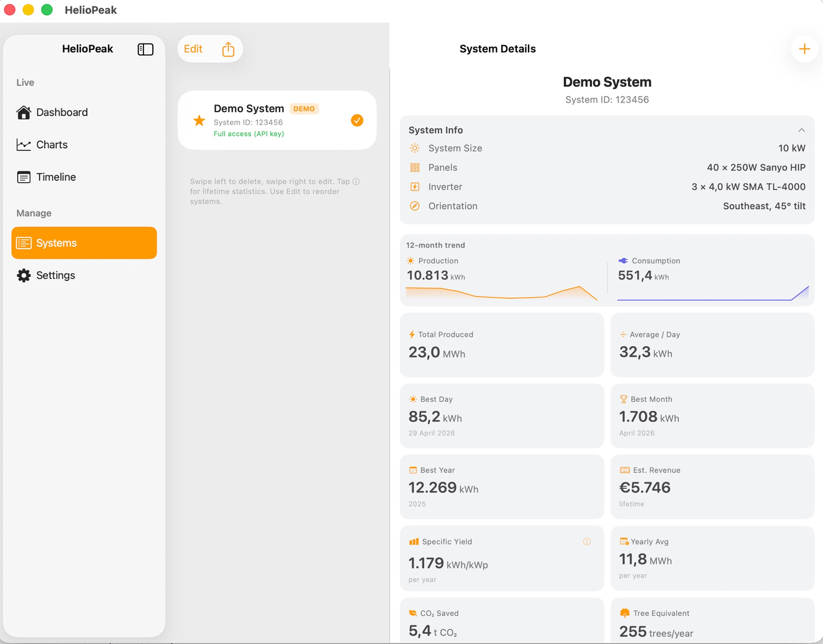Tap the info icon in the swipe hint
The height and width of the screenshot is (644, 823).
tap(356, 182)
